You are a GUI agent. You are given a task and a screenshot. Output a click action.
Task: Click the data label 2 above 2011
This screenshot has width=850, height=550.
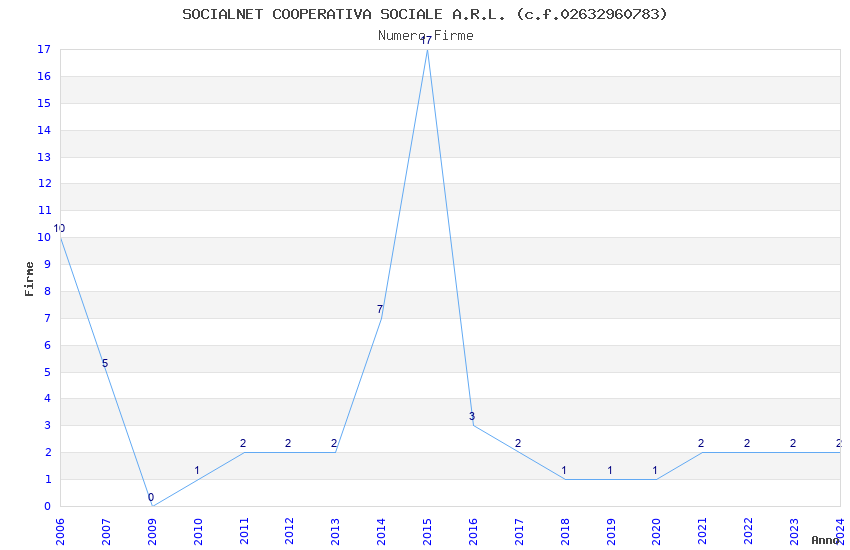click(243, 443)
